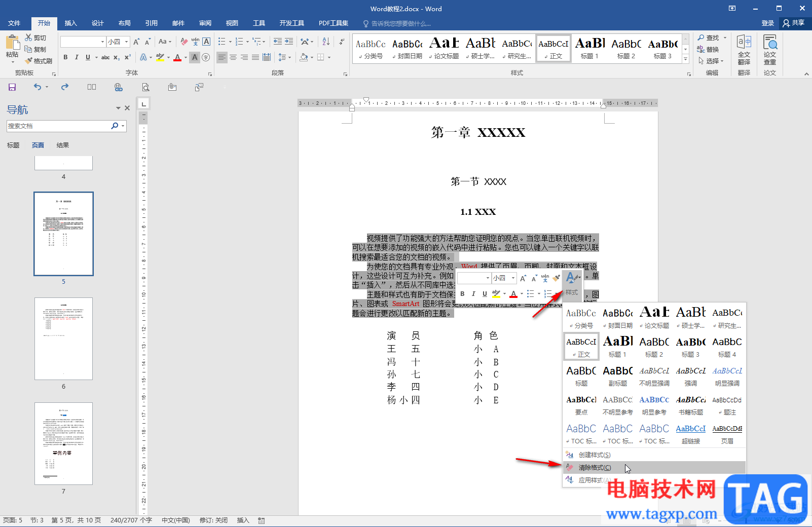Click the Decrease Indent icon
This screenshot has width=812, height=527.
point(277,42)
